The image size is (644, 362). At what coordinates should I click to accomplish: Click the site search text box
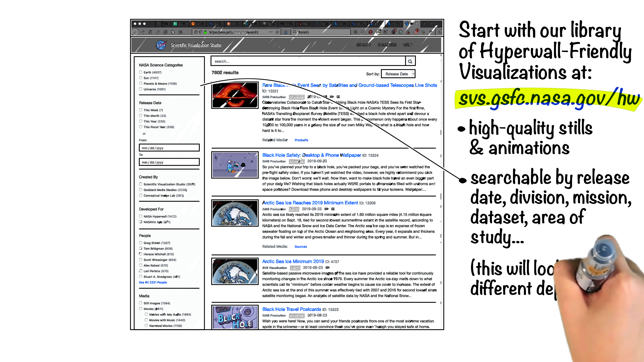tap(308, 61)
